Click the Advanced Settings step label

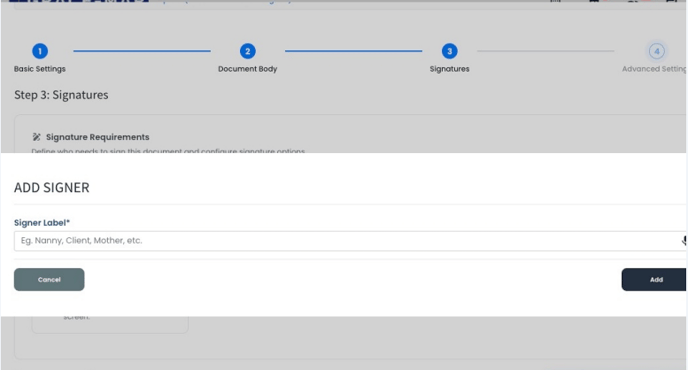tap(654, 69)
